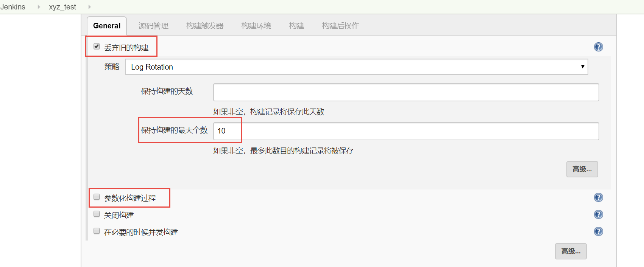This screenshot has width=644, height=267.
Task: Open help for 丢弃旧的构建 option
Action: 598,47
